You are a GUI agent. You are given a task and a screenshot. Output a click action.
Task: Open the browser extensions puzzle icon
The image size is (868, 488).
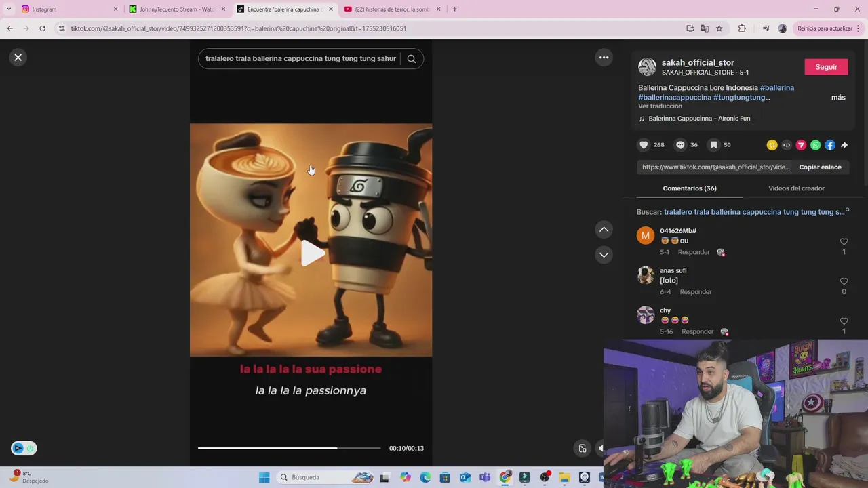[x=742, y=28]
